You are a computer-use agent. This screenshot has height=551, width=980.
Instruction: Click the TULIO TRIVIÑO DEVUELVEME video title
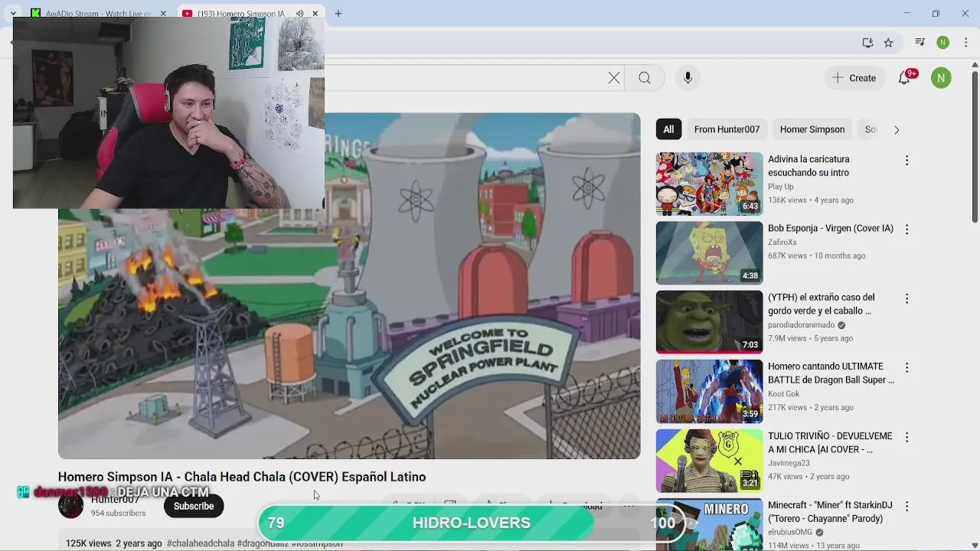[x=830, y=443]
